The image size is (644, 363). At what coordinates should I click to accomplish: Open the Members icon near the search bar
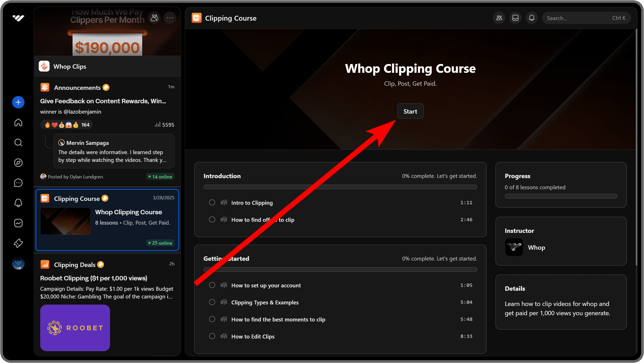[x=498, y=18]
